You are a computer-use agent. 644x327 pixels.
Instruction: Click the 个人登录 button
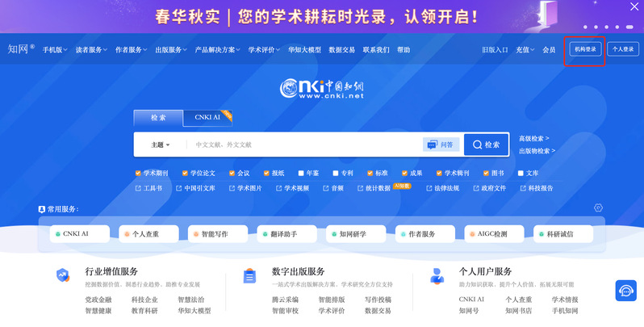point(623,49)
